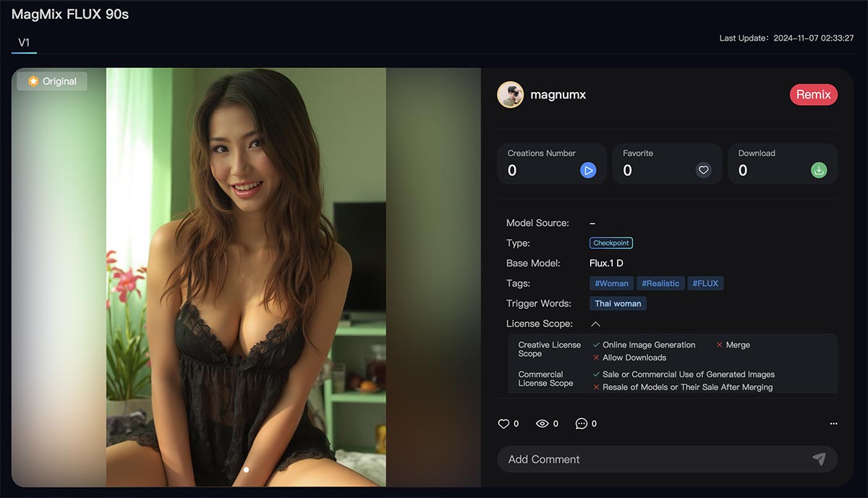The image size is (868, 498).
Task: Focus the Add Comment input field
Action: pos(651,459)
